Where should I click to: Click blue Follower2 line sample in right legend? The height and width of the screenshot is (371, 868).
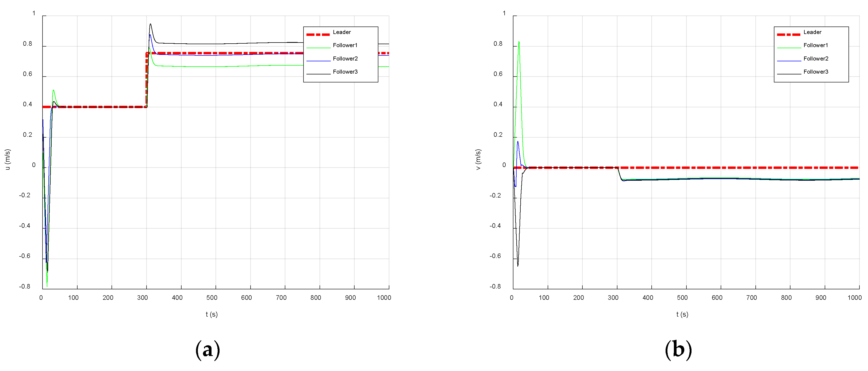tap(789, 61)
